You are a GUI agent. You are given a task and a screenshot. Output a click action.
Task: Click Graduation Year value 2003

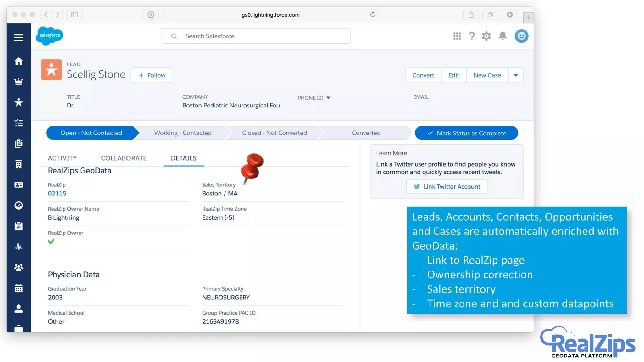pos(55,297)
